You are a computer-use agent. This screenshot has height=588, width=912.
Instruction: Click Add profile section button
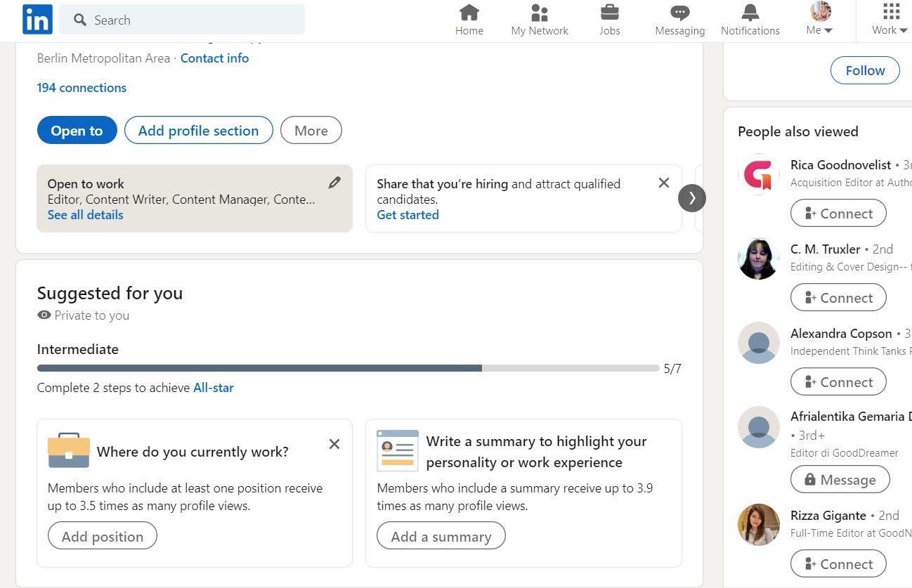pos(198,131)
